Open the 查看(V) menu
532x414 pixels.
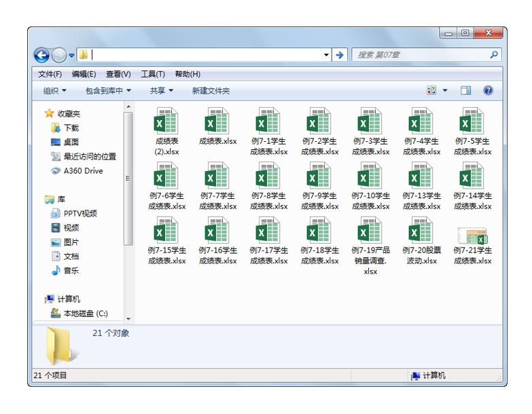(118, 74)
